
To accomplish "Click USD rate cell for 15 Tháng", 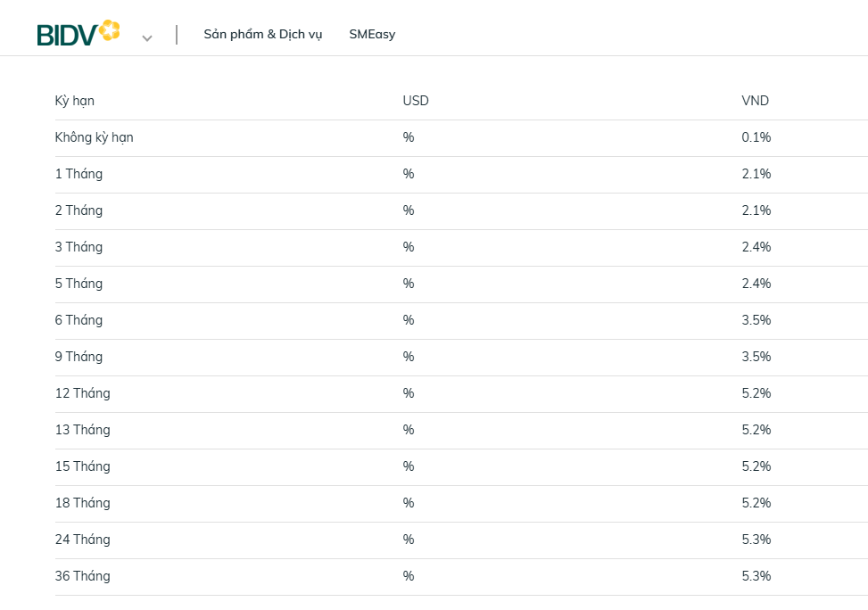I will click(409, 466).
